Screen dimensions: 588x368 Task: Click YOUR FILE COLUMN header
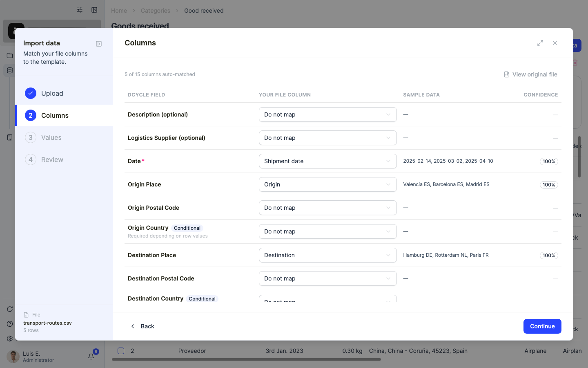[285, 95]
